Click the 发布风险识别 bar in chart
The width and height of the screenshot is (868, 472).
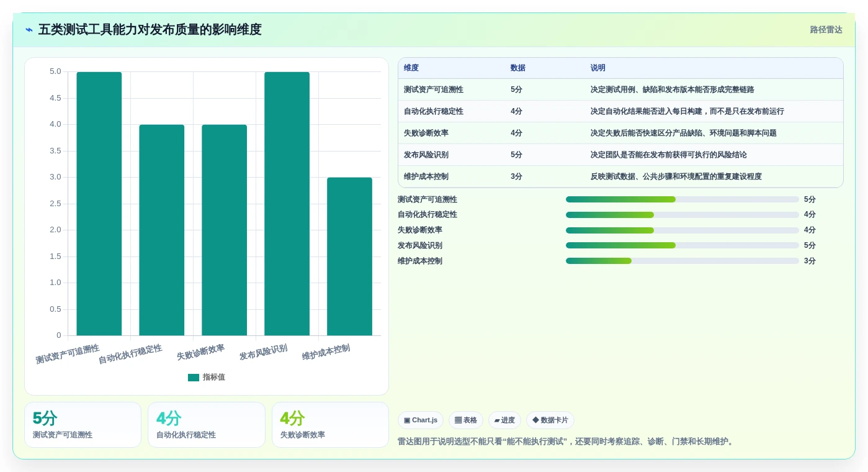287,204
